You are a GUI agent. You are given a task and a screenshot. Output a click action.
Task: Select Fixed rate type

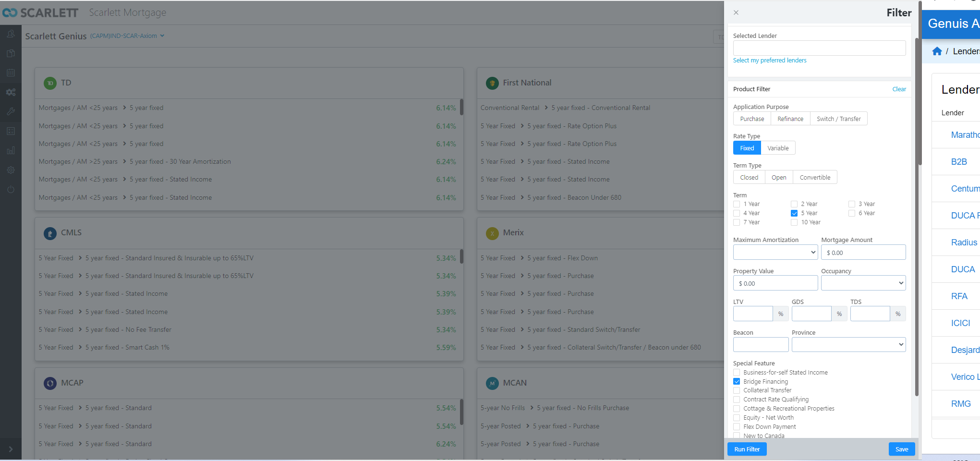tap(747, 148)
